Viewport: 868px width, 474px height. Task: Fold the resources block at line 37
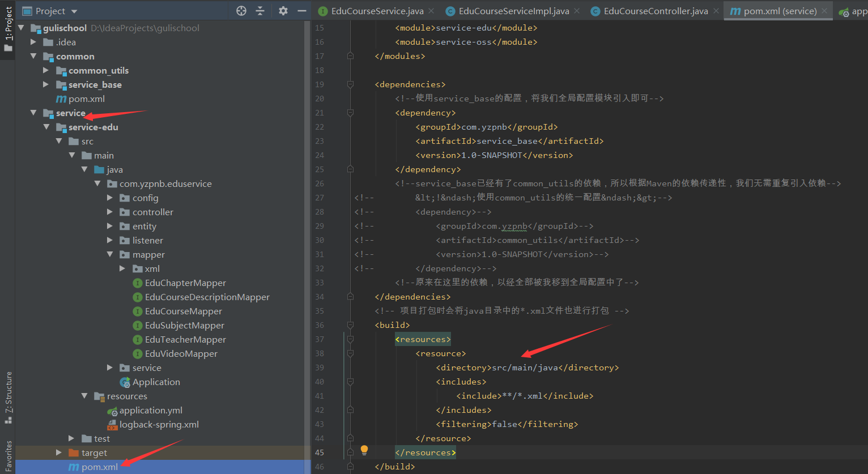tap(350, 339)
